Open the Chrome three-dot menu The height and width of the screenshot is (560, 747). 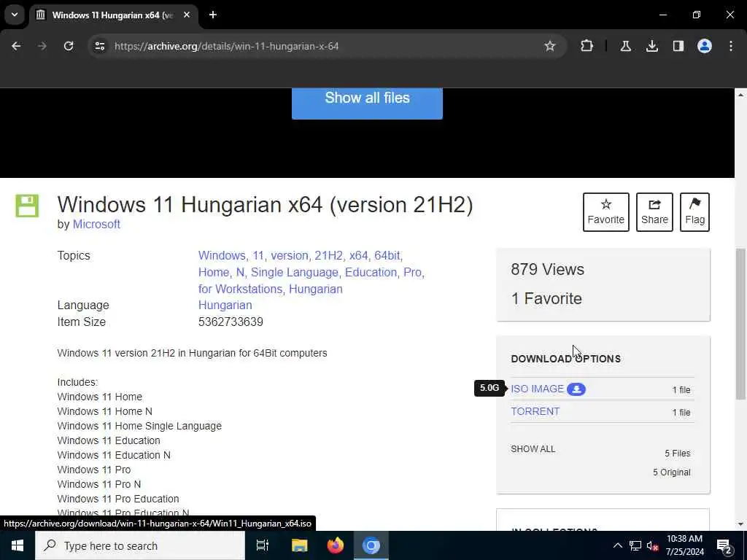(731, 46)
